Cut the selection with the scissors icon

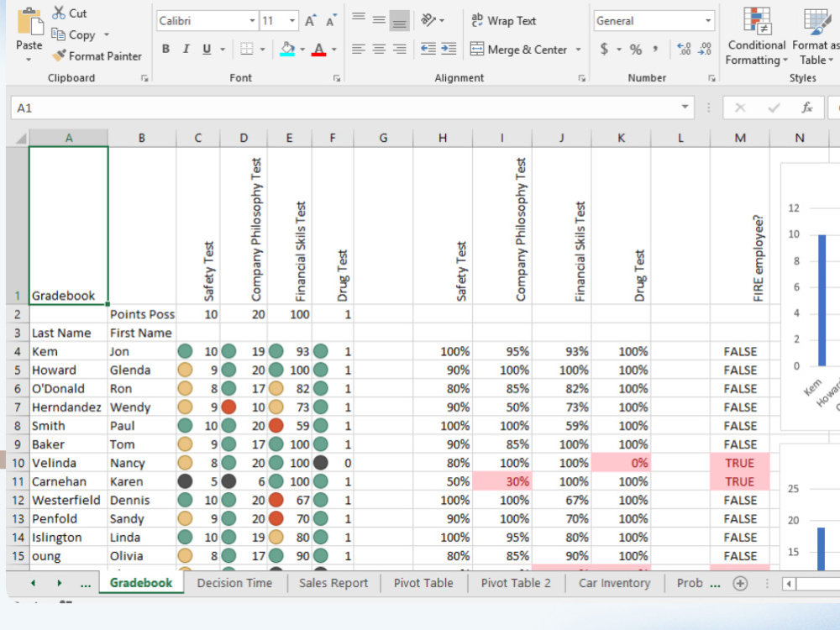(x=59, y=13)
